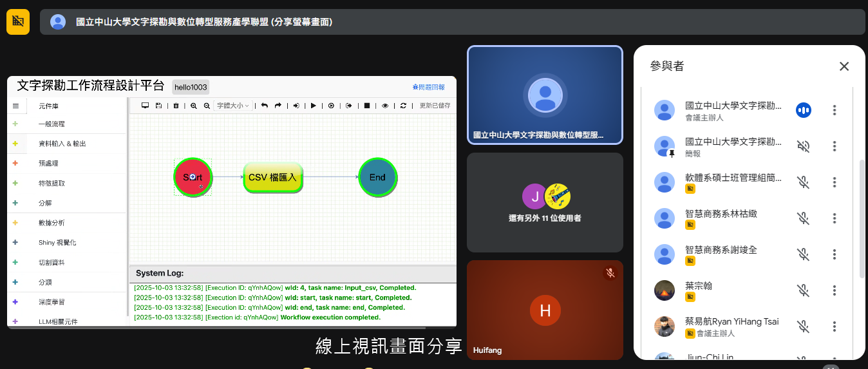Toggle the eye visibility icon in toolbar
Image resolution: width=868 pixels, height=369 pixels.
coord(385,106)
